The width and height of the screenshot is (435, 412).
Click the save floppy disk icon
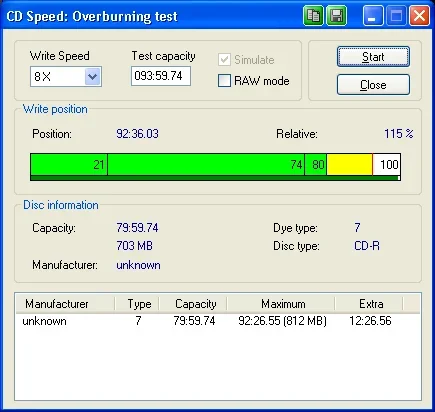pos(336,16)
